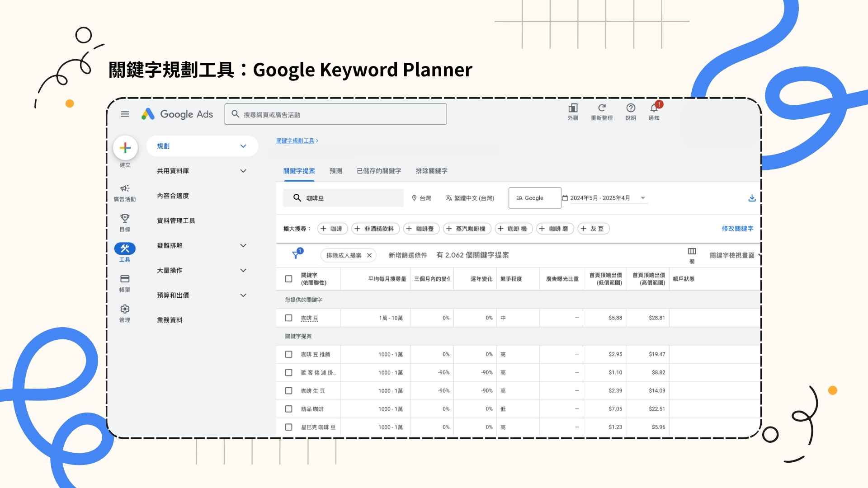This screenshot has width=868, height=488.
Task: Sort by 競爭程度 column header
Action: [x=511, y=279]
